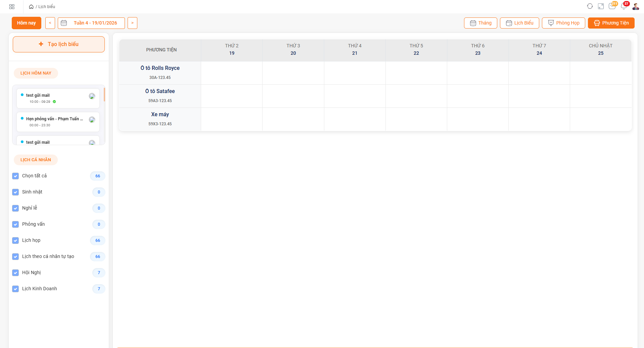Viewport: 644px width, 348px height.
Task: Click calendar icon in week picker
Action: (64, 23)
